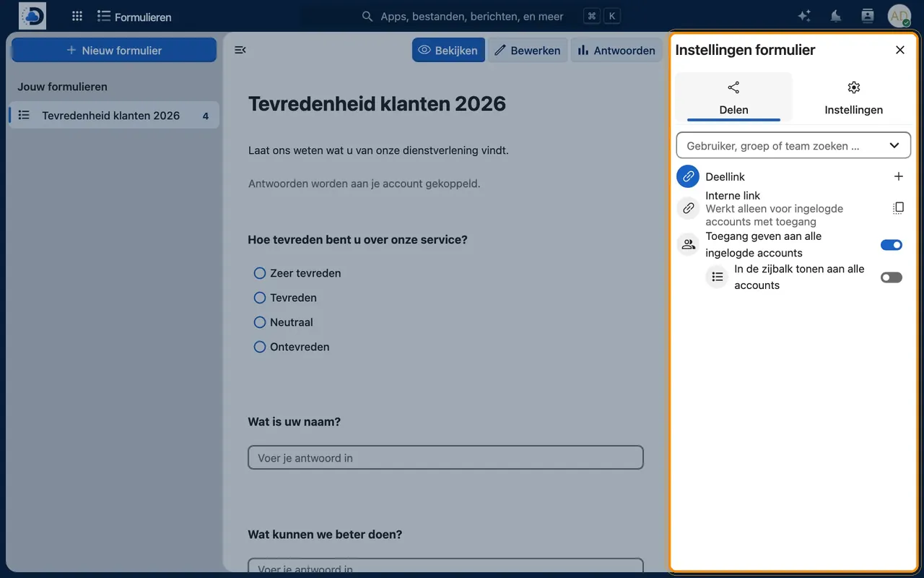
Task: Copy the Interne link to clipboard
Action: pyautogui.click(x=899, y=208)
